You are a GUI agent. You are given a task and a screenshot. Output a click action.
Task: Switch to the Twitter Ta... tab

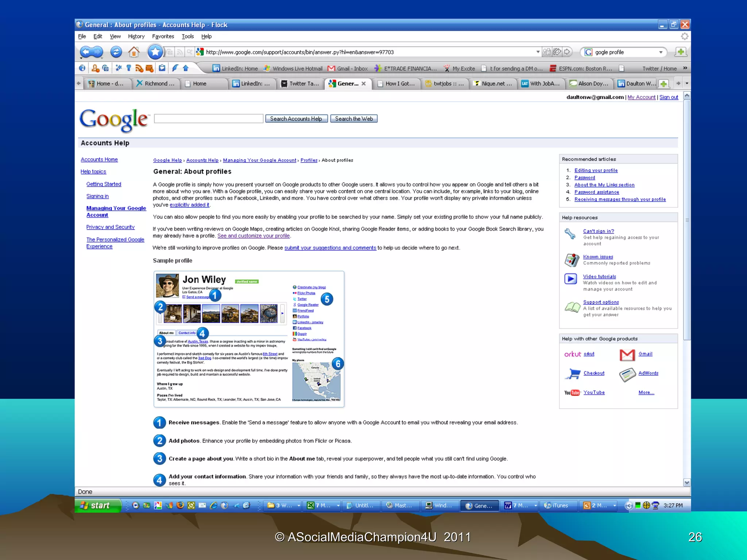pos(300,83)
